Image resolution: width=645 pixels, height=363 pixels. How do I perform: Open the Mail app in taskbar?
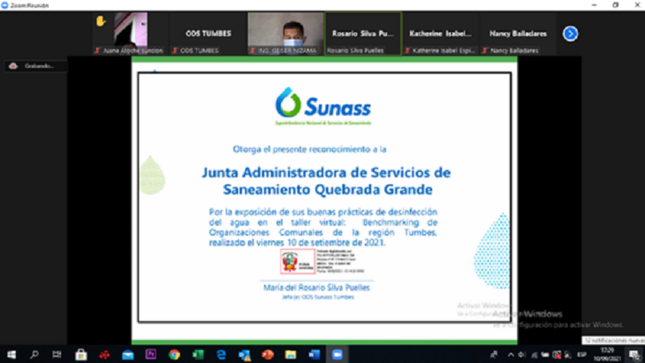coord(128,354)
